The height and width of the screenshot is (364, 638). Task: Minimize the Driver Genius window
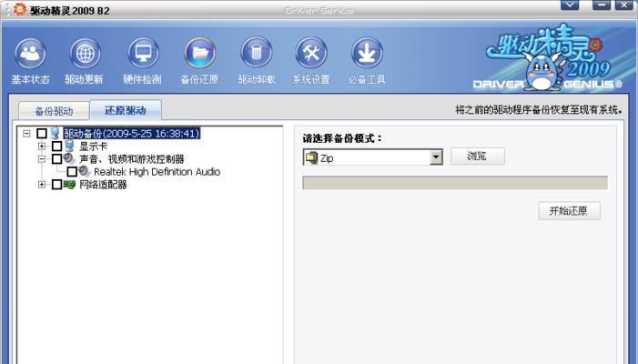[x=602, y=5]
